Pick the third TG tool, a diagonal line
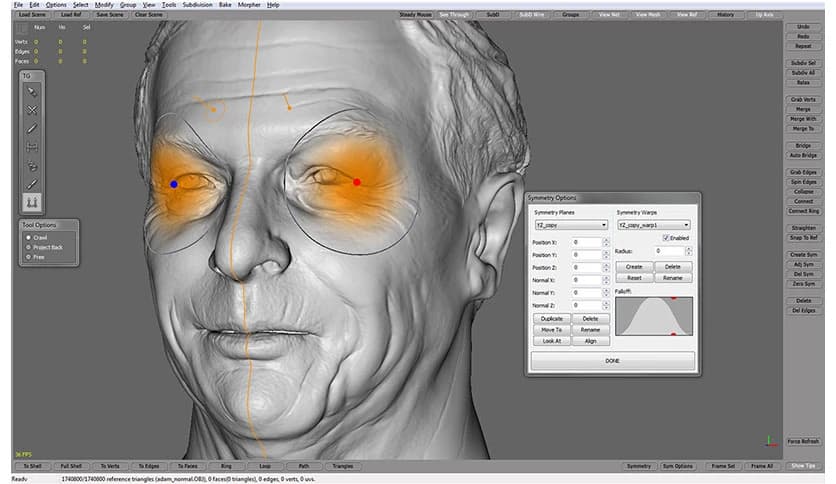 click(32, 128)
